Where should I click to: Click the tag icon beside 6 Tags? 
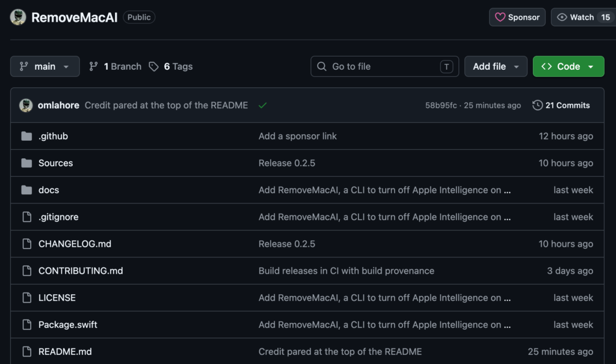[x=153, y=66]
